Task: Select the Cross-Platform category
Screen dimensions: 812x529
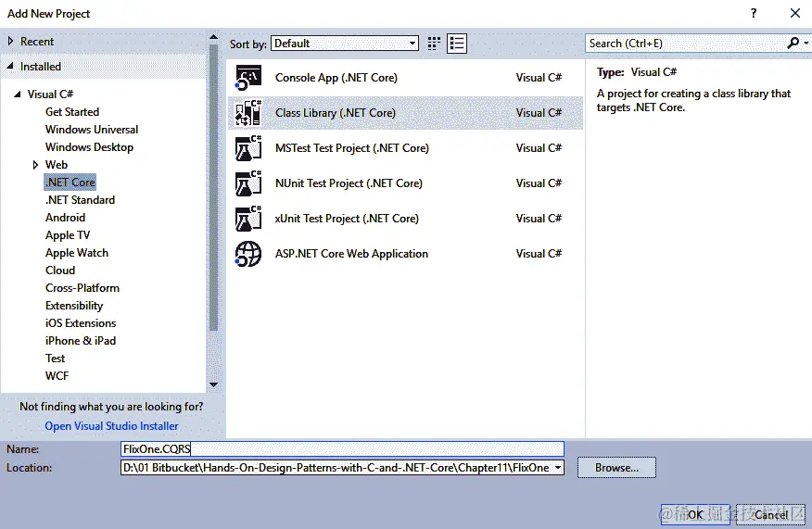Action: [x=82, y=288]
